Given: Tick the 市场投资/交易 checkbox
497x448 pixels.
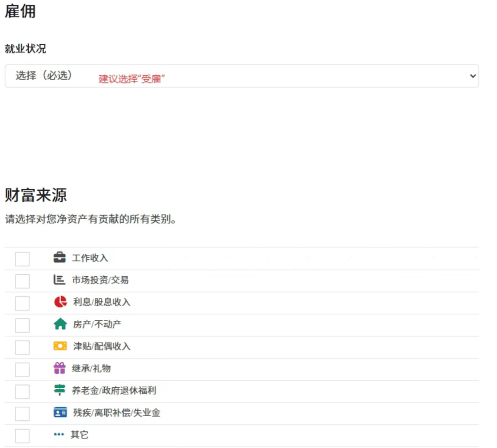Looking at the screenshot, I should [x=22, y=281].
